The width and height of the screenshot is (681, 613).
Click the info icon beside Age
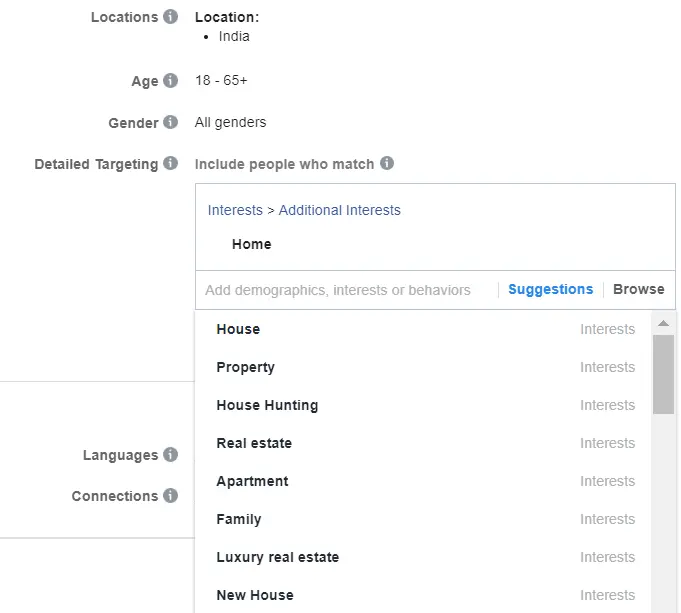(171, 81)
